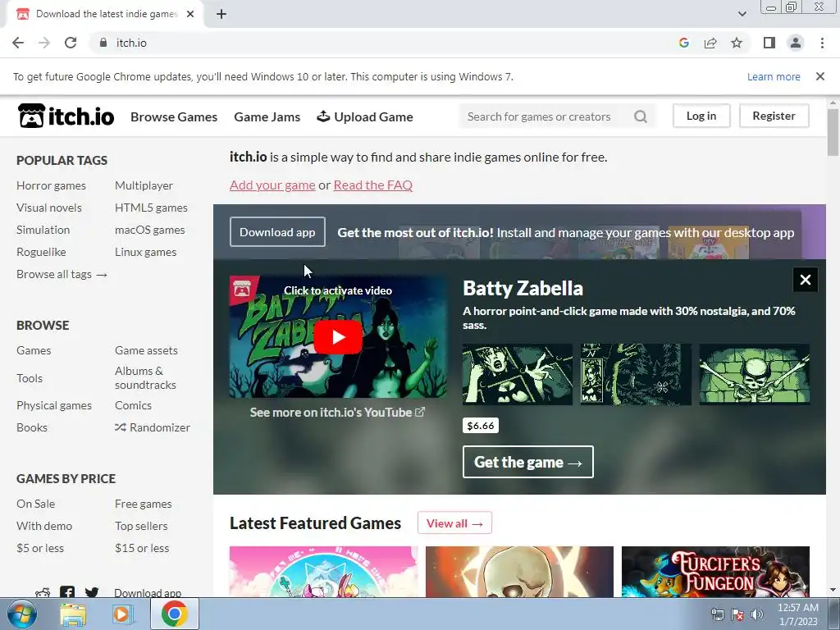
Task: Bookmark this page with star icon
Action: (737, 43)
